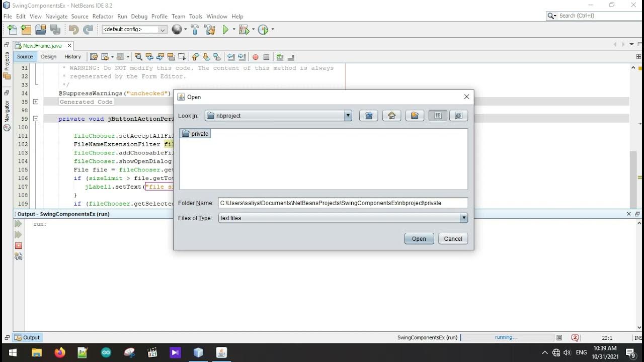Toggle Highlight Search in editor toolbar
Viewport: 644px width, 362px height.
tap(171, 57)
